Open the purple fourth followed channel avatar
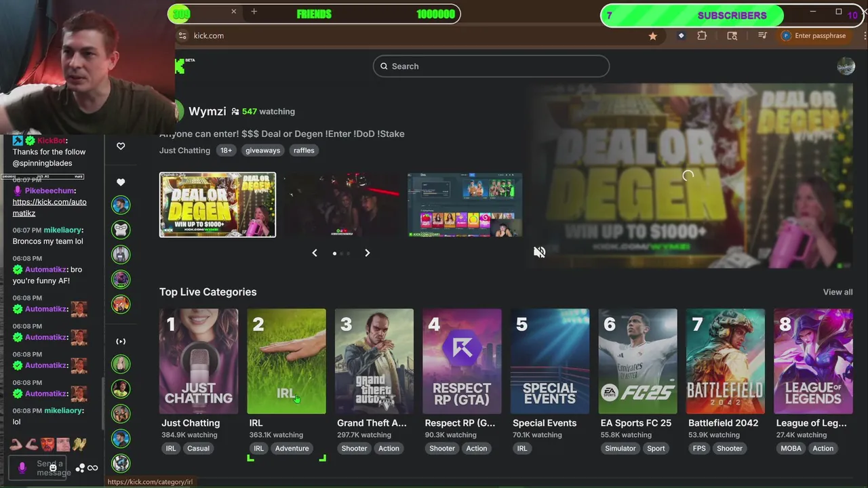 pos(121,279)
